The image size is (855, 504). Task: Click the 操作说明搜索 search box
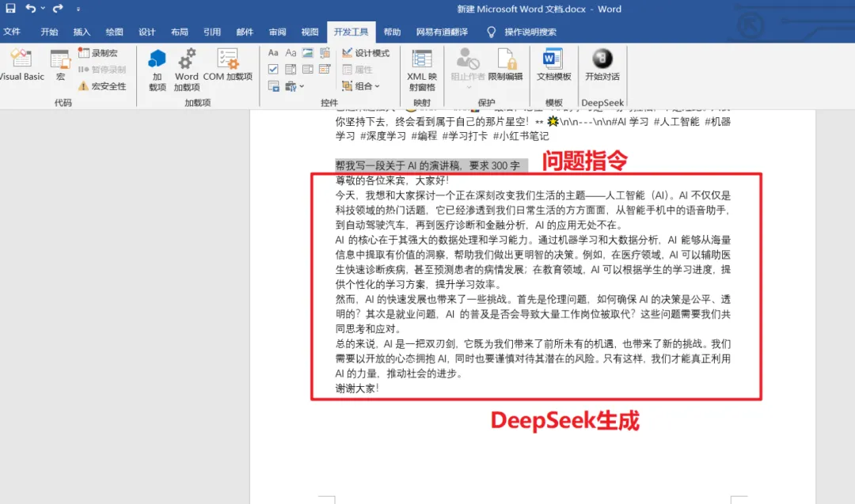point(530,32)
